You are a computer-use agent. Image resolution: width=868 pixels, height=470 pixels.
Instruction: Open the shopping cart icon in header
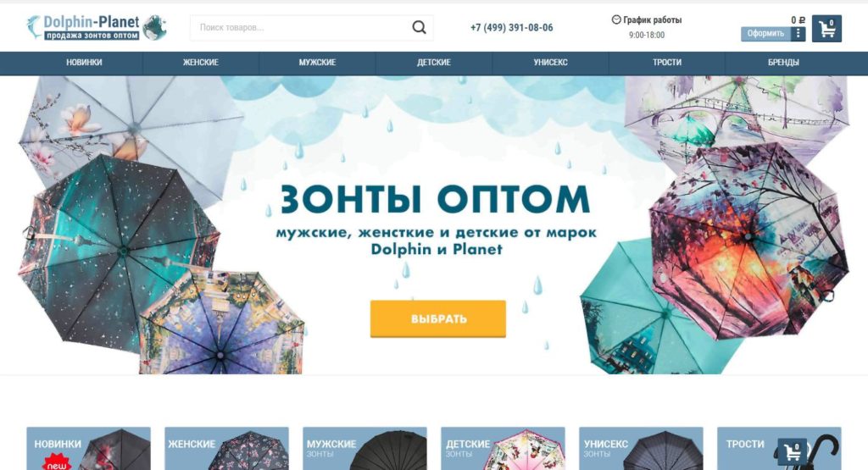(826, 29)
